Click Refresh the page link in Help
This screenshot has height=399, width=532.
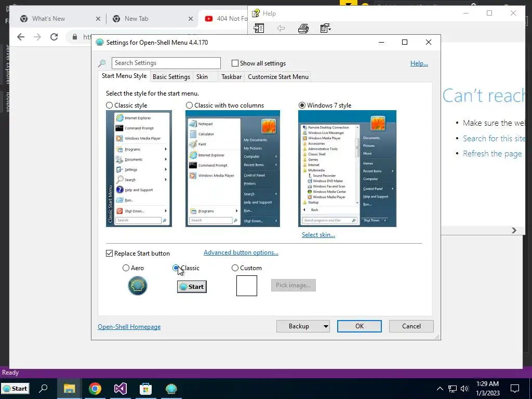click(493, 154)
